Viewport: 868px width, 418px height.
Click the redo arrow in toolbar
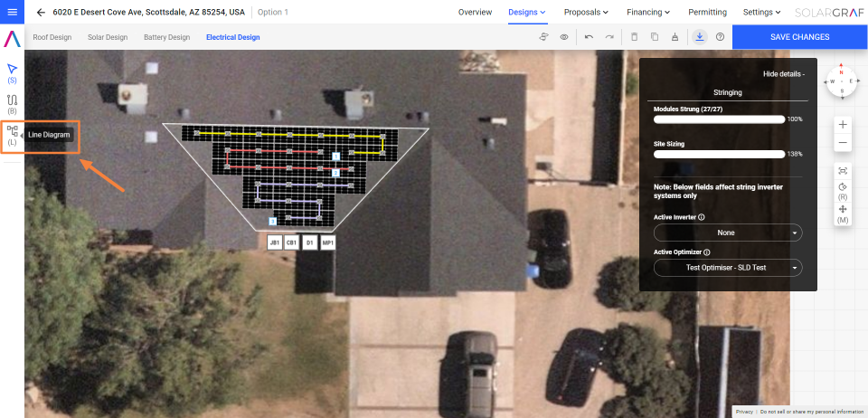[x=609, y=37]
